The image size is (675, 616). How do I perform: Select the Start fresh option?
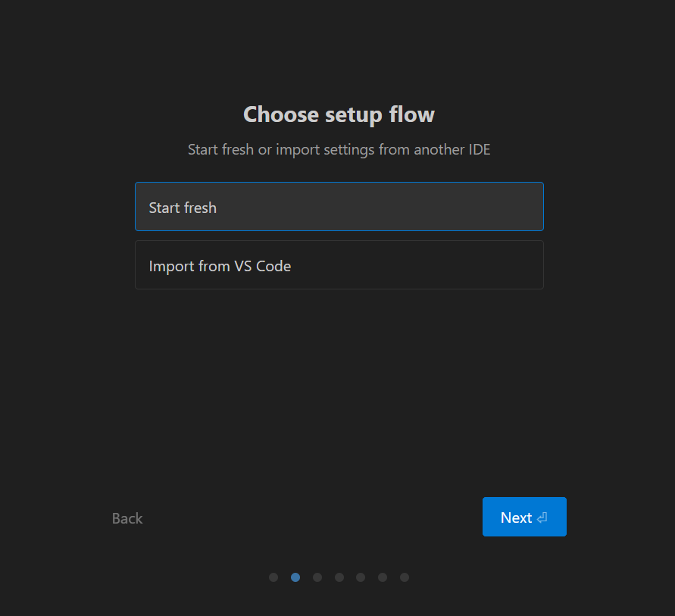339,206
